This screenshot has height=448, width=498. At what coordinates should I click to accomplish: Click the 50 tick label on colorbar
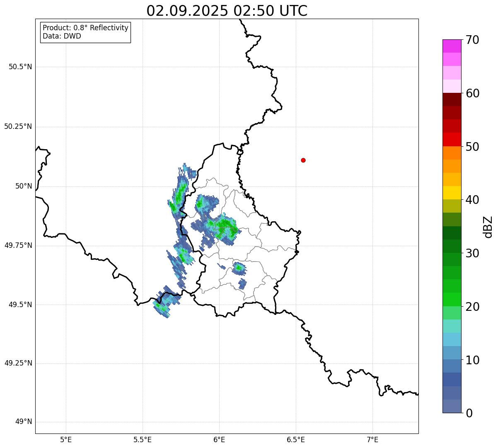(x=472, y=147)
